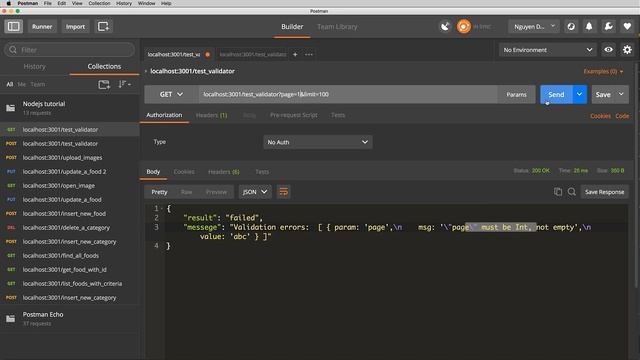Expand the request name description arrow
This screenshot has width=640, height=360.
click(146, 71)
